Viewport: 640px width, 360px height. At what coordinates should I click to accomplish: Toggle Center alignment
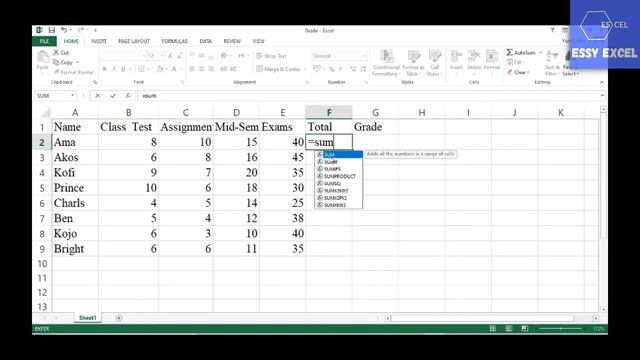(201, 69)
